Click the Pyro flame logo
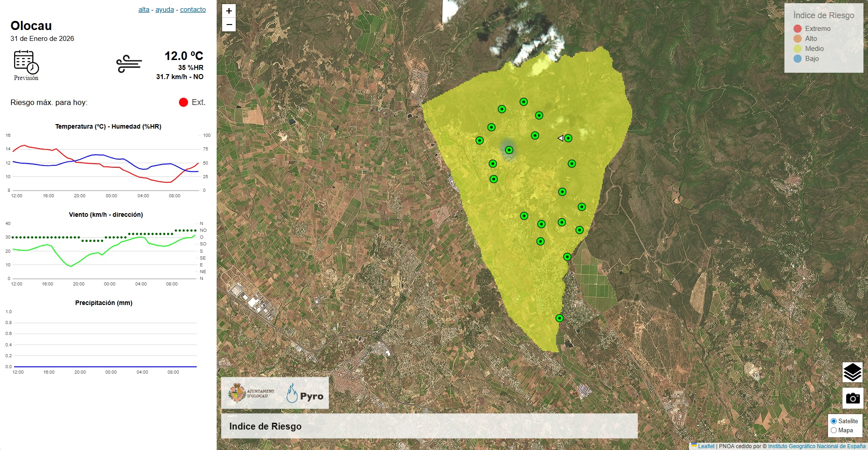Viewport: 868px width, 450px height. 292,393
